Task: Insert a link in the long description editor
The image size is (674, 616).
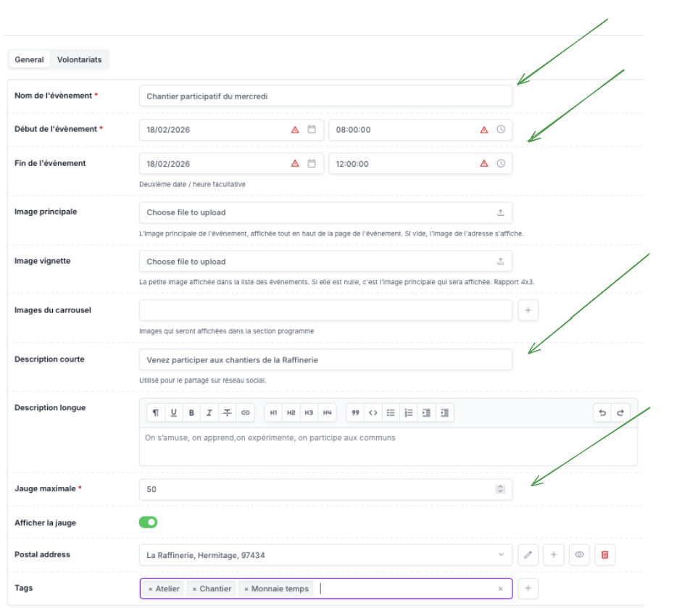Action: tap(246, 412)
